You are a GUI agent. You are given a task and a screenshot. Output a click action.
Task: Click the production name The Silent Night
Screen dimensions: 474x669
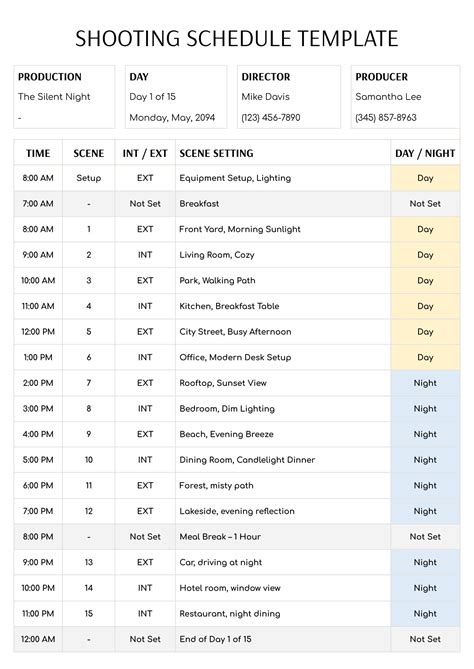coord(54,97)
